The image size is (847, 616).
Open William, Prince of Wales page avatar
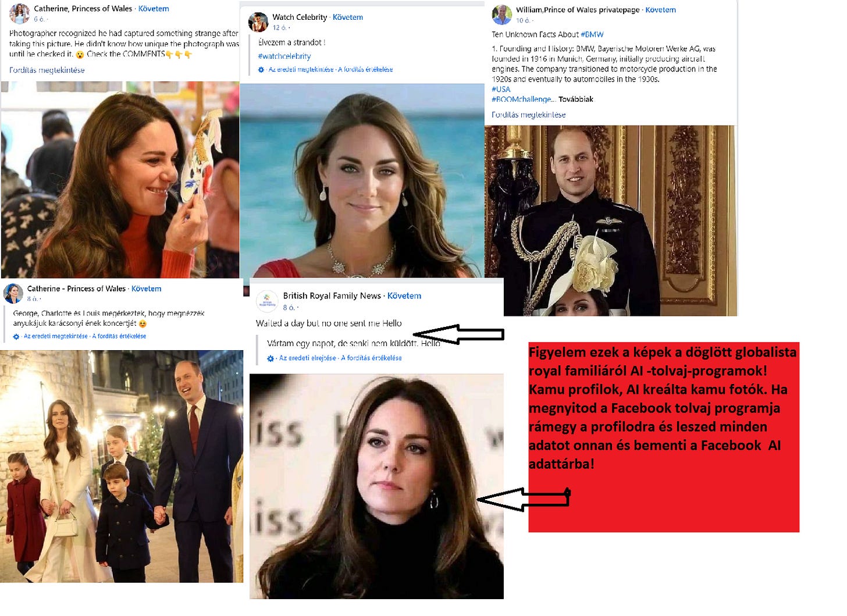point(501,15)
